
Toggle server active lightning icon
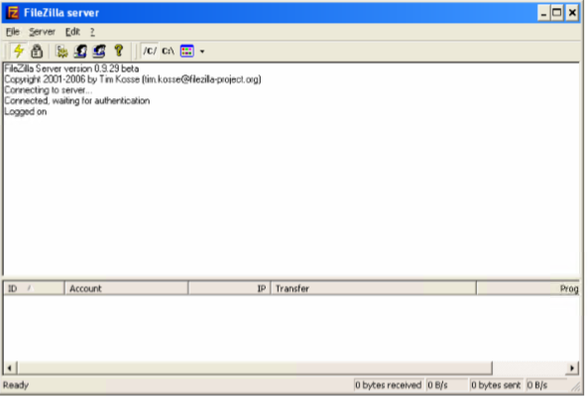click(18, 51)
